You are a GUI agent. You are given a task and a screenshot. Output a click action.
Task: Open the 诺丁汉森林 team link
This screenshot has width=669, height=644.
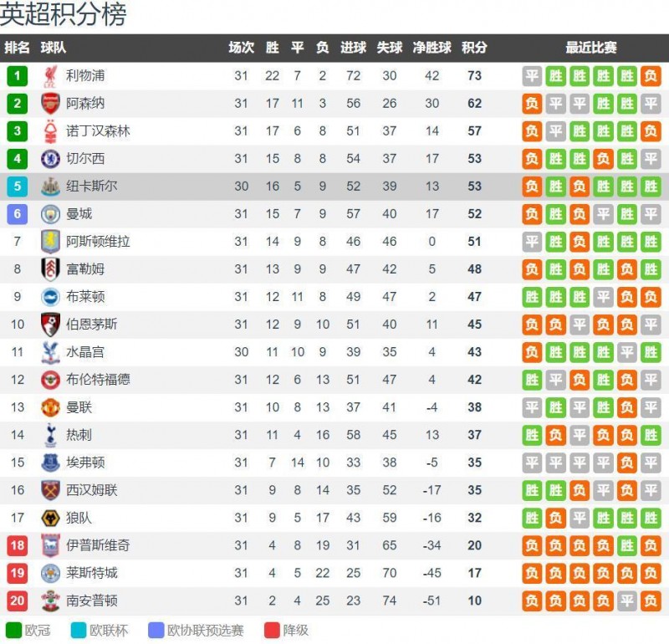pos(98,131)
